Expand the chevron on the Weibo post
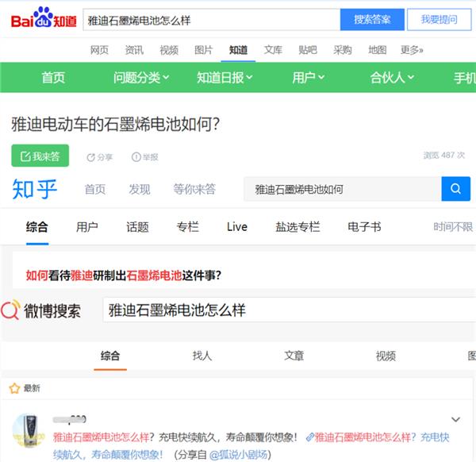Screen dimensions: 476x462 coord(455,419)
